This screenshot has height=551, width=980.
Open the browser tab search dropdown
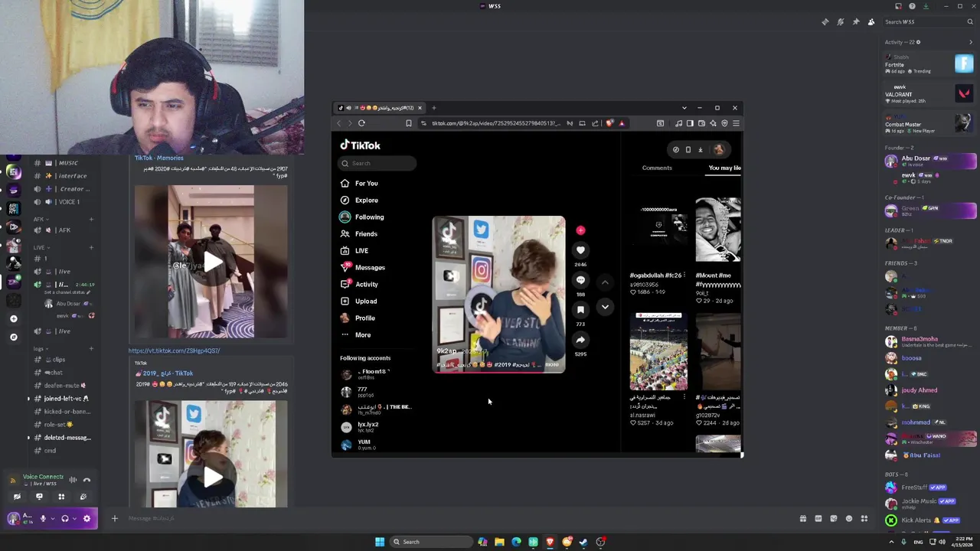[684, 108]
